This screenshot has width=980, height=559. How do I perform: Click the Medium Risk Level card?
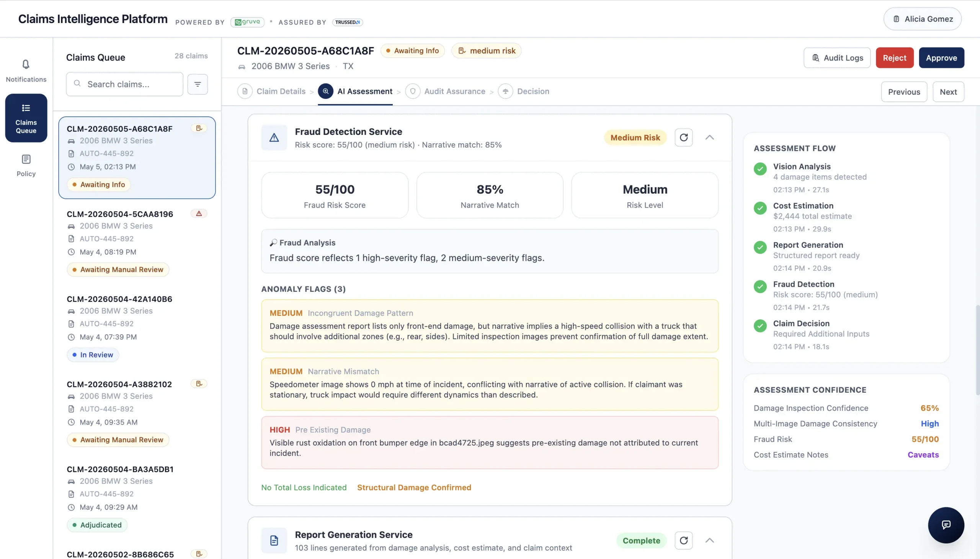645,195
